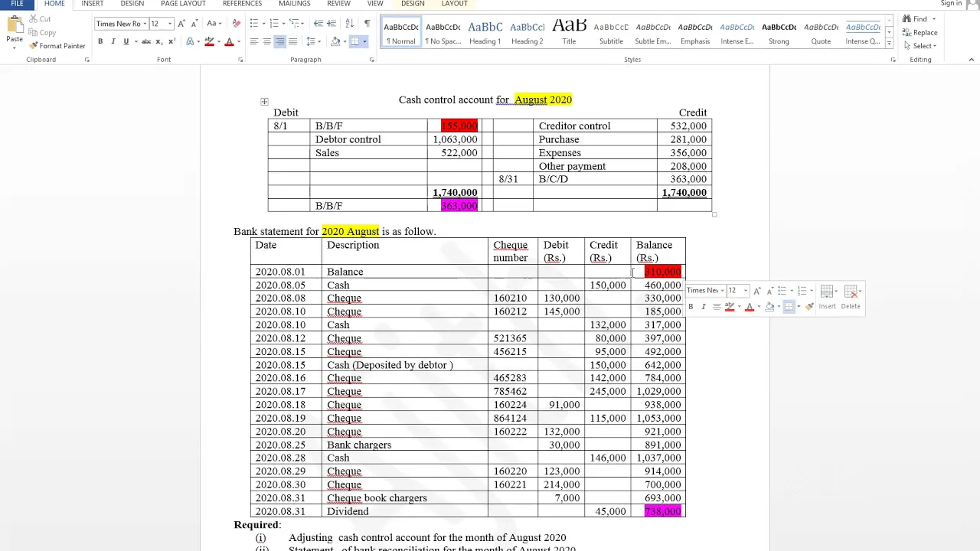The width and height of the screenshot is (980, 551).
Task: Click center align in floating mini toolbar
Action: pyautogui.click(x=717, y=306)
